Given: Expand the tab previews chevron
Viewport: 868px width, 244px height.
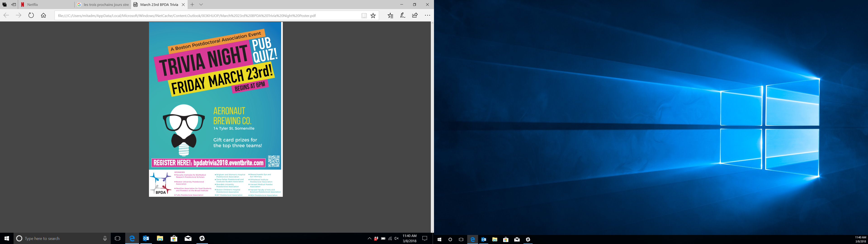Looking at the screenshot, I should click(x=201, y=5).
